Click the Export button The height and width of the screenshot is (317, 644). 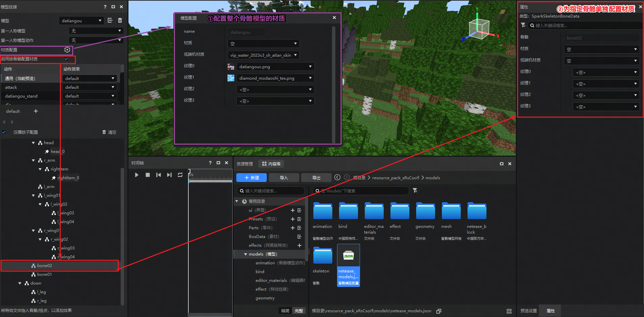pyautogui.click(x=316, y=178)
